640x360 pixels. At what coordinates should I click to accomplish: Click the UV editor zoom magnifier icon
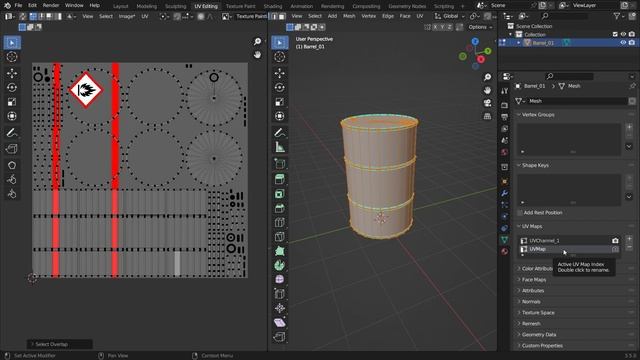(257, 41)
